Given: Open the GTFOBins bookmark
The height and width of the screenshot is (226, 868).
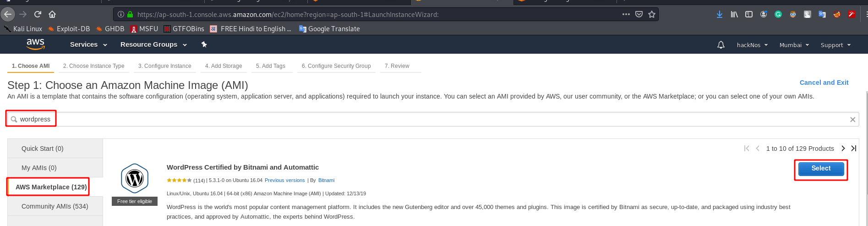Looking at the screenshot, I should pyautogui.click(x=184, y=28).
